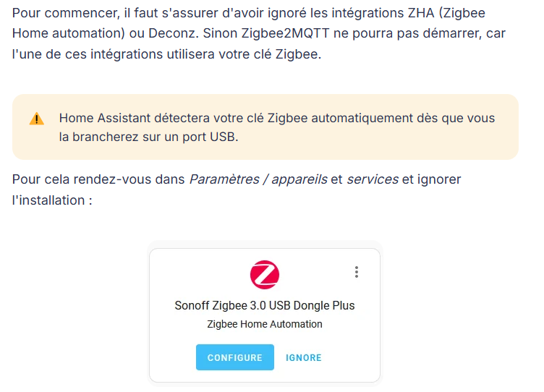
Task: Click the italic "Paramètres / appareils" text
Action: (258, 179)
